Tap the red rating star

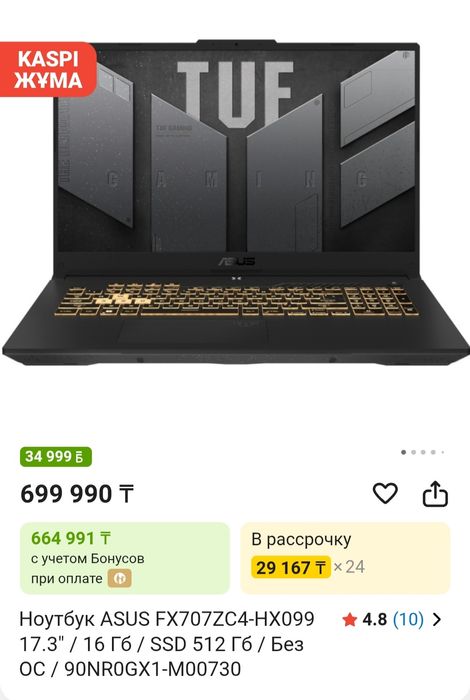[x=350, y=620]
